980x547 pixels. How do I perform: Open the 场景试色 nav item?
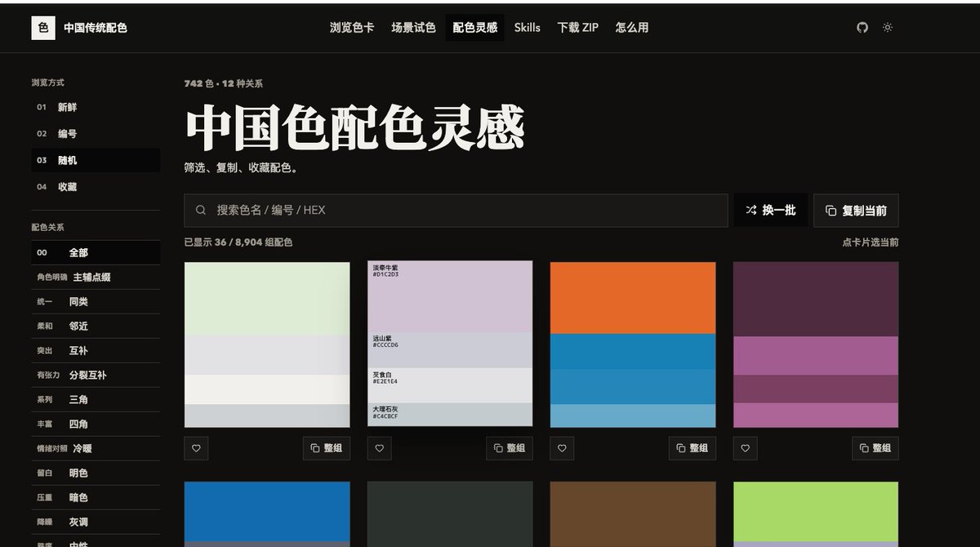413,28
